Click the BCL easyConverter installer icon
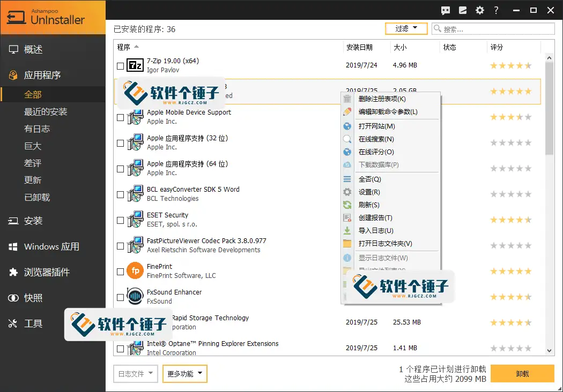Image resolution: width=563 pixels, height=392 pixels. coord(135,194)
